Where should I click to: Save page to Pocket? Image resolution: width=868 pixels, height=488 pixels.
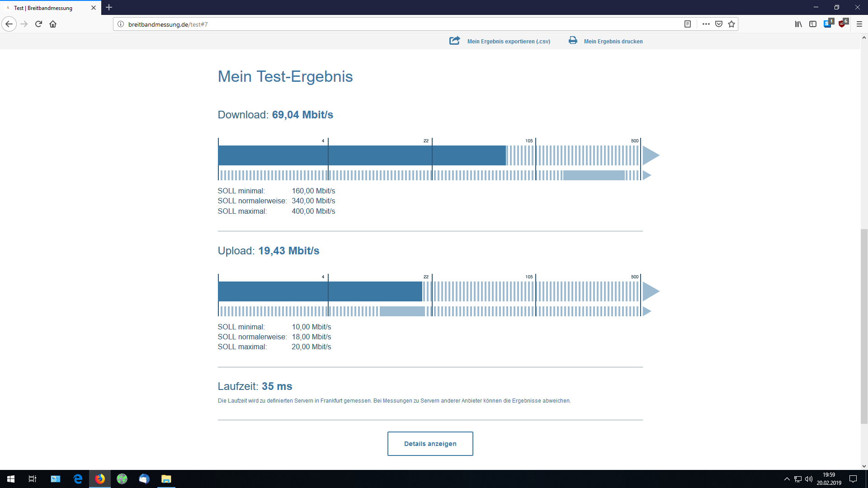tap(719, 24)
